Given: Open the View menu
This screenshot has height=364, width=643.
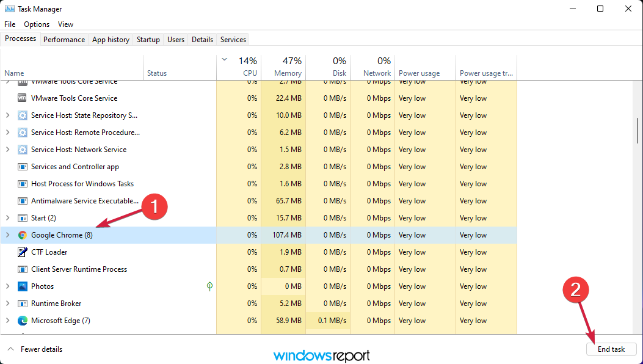Looking at the screenshot, I should [x=65, y=24].
